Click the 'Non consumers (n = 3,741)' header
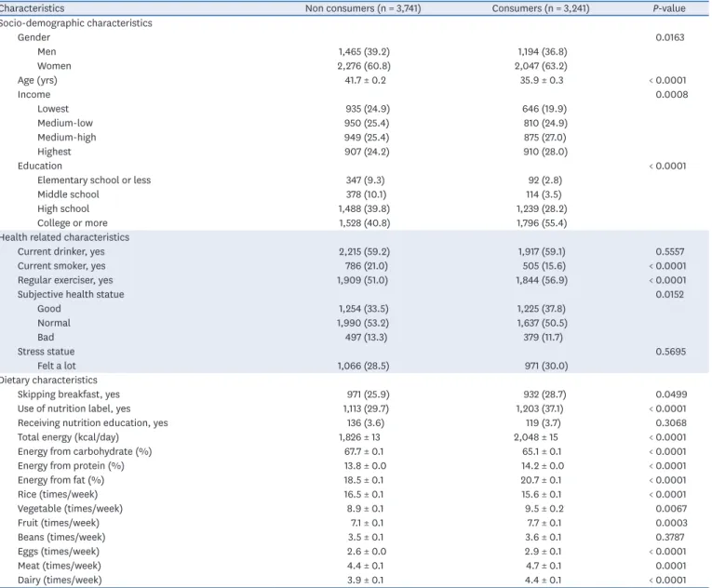Image resolution: width=712 pixels, height=588 pixels. point(363,8)
